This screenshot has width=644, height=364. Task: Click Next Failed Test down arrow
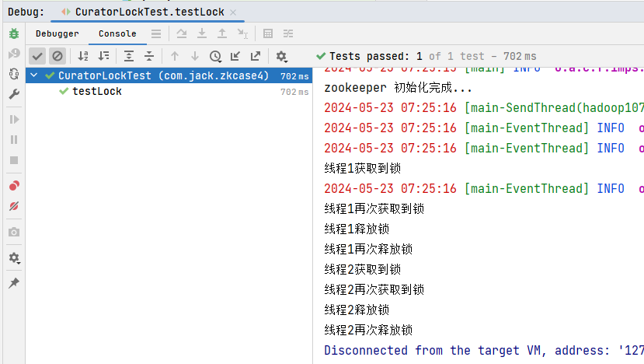[195, 56]
